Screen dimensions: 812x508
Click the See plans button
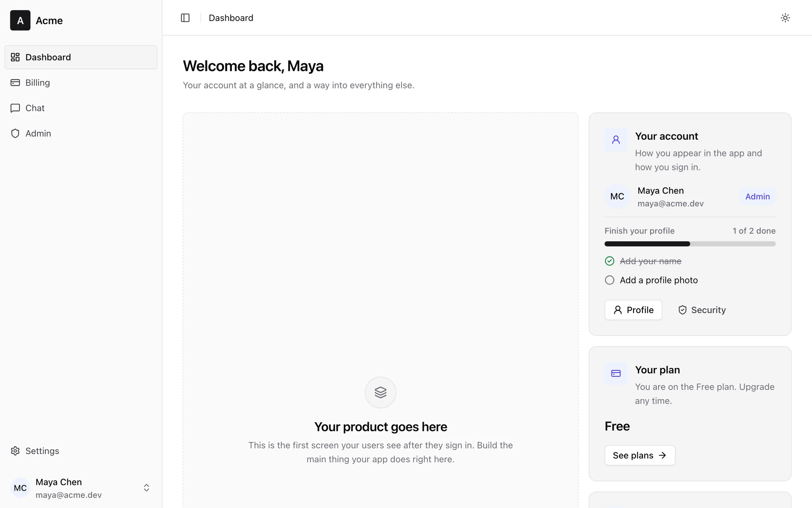(x=640, y=455)
